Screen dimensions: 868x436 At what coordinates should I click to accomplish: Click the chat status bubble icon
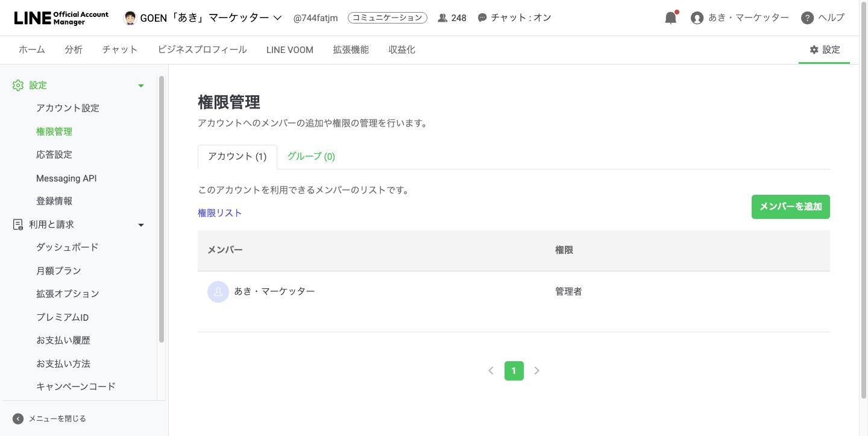tap(482, 18)
